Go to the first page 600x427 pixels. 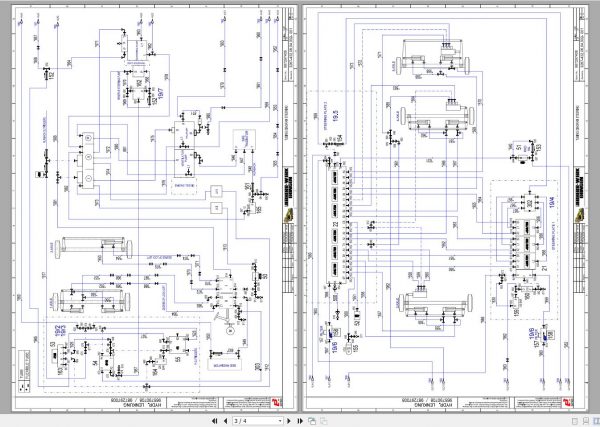(x=215, y=421)
